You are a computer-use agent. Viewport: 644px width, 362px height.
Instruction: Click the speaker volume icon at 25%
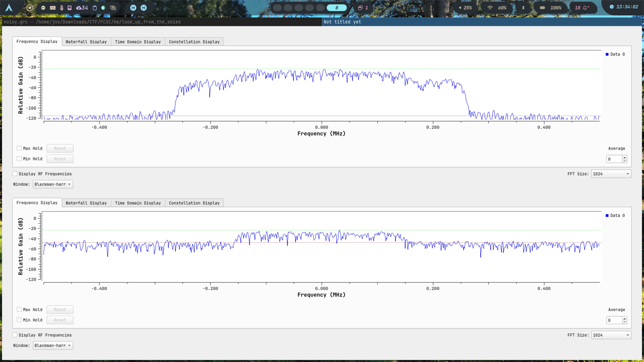(460, 8)
